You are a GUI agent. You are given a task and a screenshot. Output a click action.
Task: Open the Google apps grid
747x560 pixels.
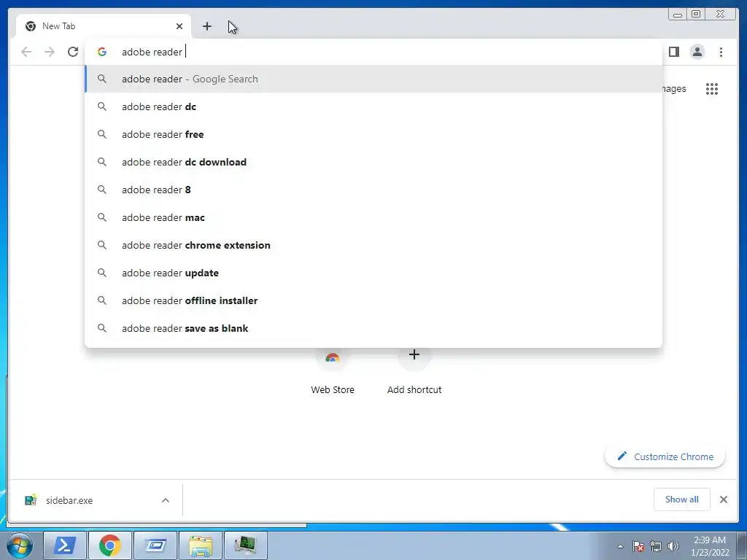(712, 89)
